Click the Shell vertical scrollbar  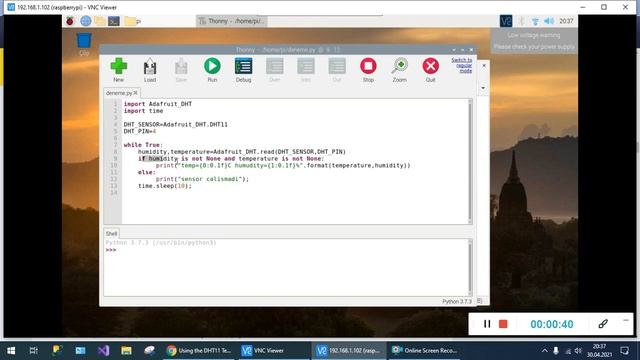[470, 267]
